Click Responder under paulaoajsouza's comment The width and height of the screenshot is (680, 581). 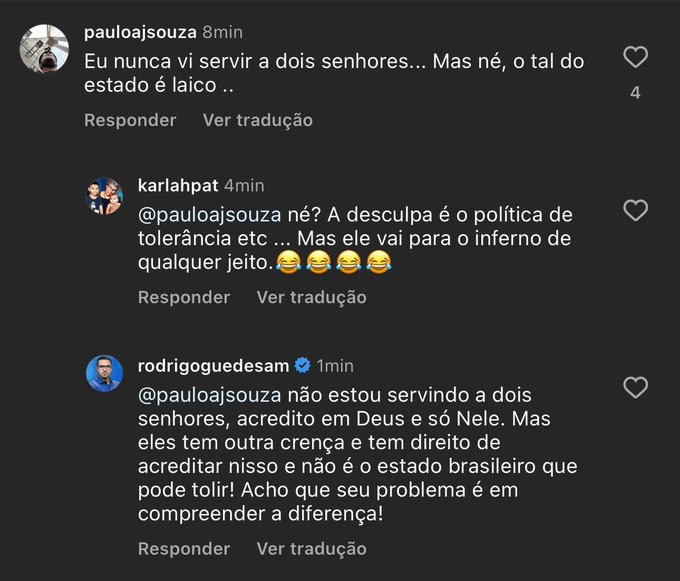click(x=130, y=120)
